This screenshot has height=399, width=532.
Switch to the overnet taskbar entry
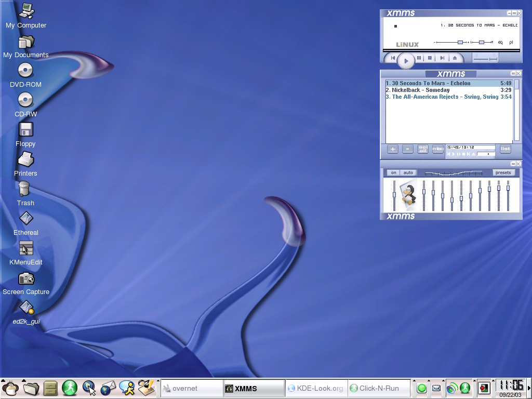tap(192, 388)
